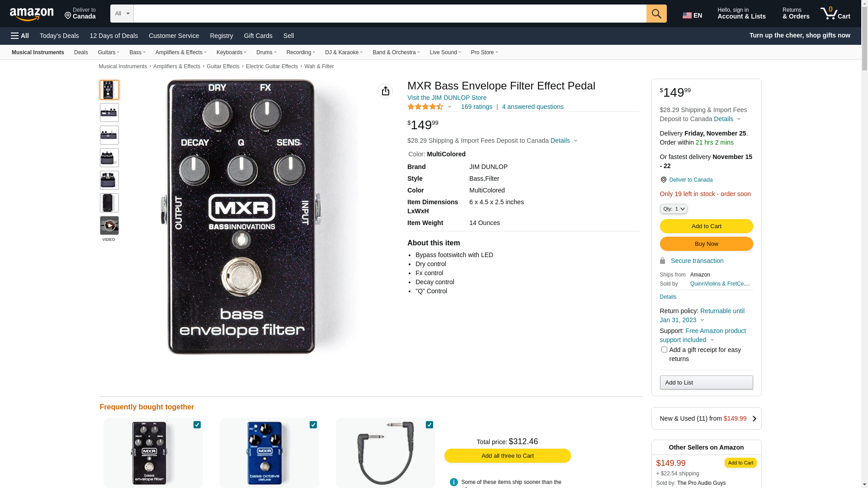Viewport: 868px width, 488px height.
Task: Uncheck the patch cable item checkbox
Action: pos(429,425)
